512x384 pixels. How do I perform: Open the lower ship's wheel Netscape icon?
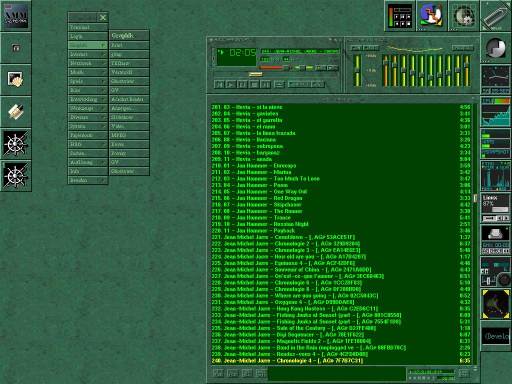pyautogui.click(x=15, y=176)
